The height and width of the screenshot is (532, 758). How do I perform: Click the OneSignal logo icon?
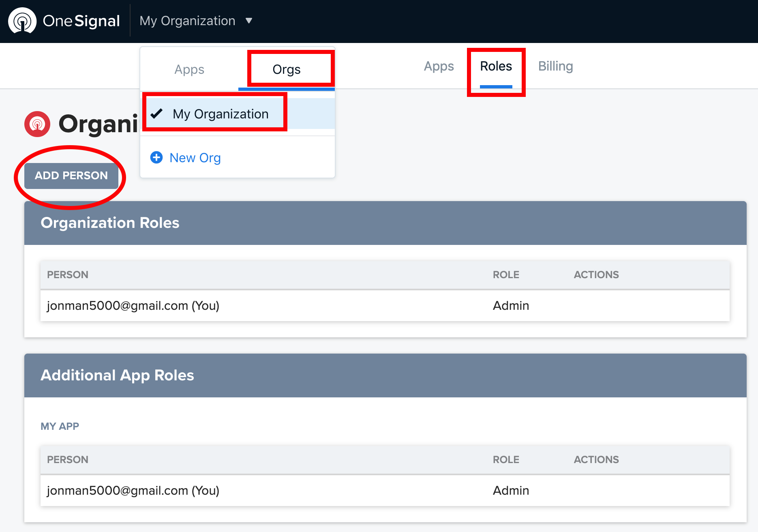[22, 21]
